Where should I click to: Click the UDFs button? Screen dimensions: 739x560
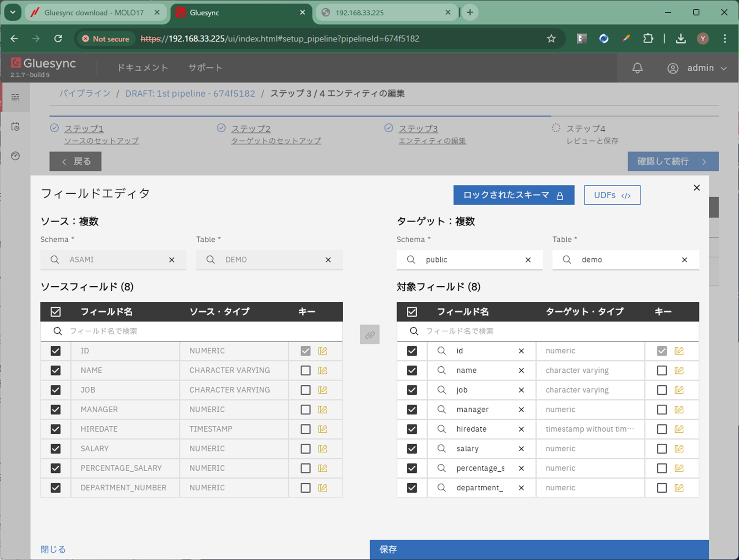click(x=612, y=195)
